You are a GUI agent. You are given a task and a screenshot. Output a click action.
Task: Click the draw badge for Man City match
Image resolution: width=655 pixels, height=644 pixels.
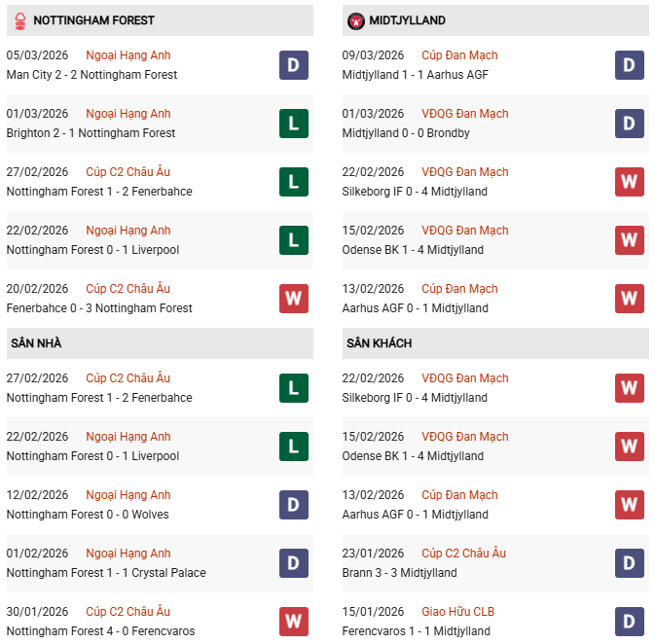(293, 65)
